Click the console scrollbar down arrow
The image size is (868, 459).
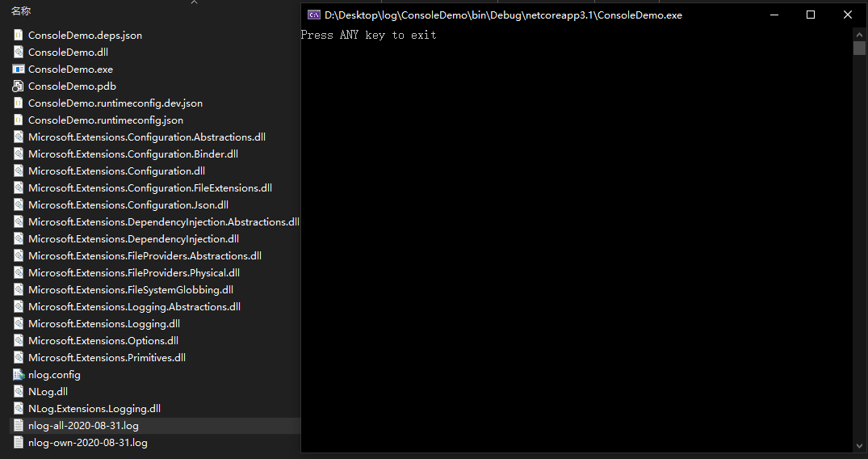pos(859,445)
